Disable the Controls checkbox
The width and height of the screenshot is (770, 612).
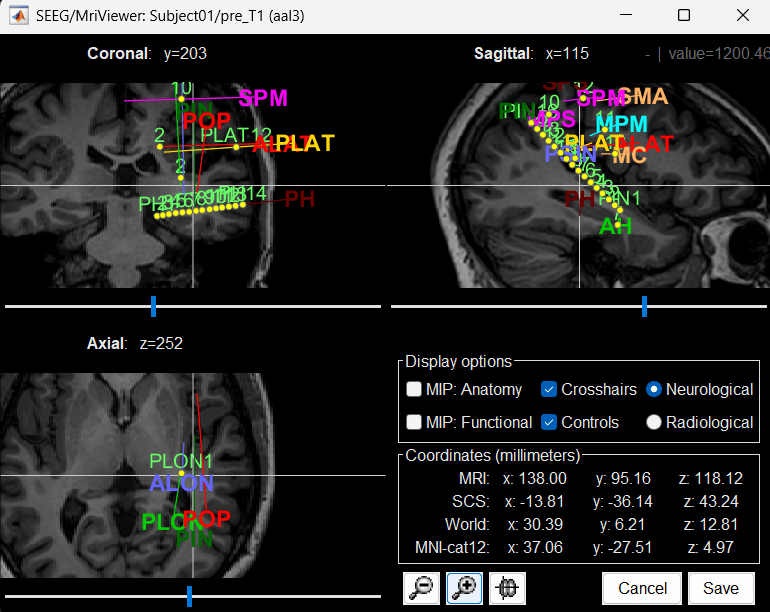coord(549,422)
